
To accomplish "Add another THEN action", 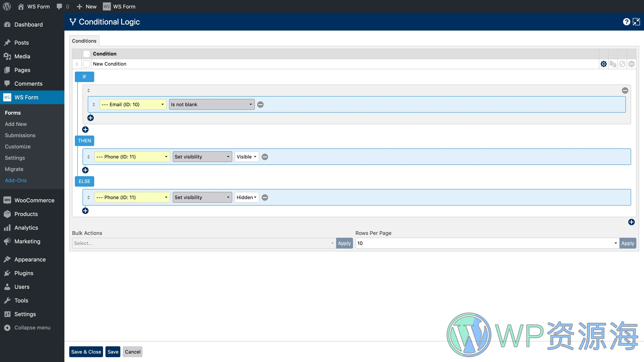I will pyautogui.click(x=85, y=170).
